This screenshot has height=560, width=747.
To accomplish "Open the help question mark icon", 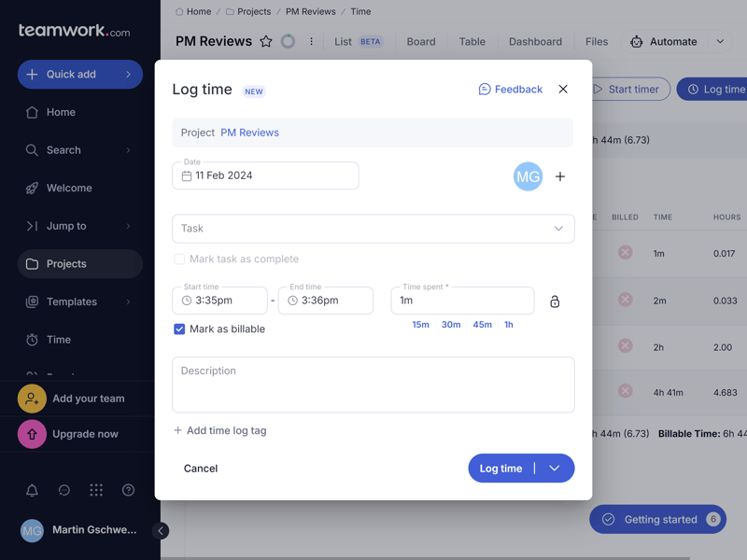I will 128,490.
